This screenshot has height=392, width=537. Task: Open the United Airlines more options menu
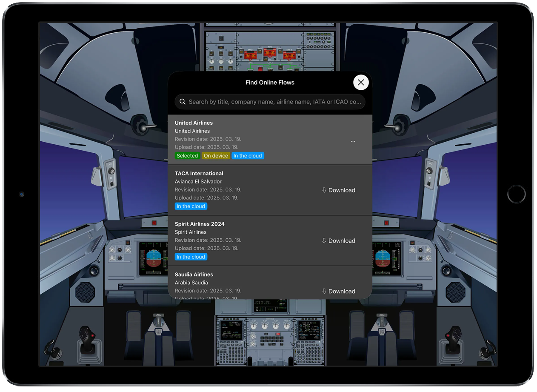pos(353,141)
